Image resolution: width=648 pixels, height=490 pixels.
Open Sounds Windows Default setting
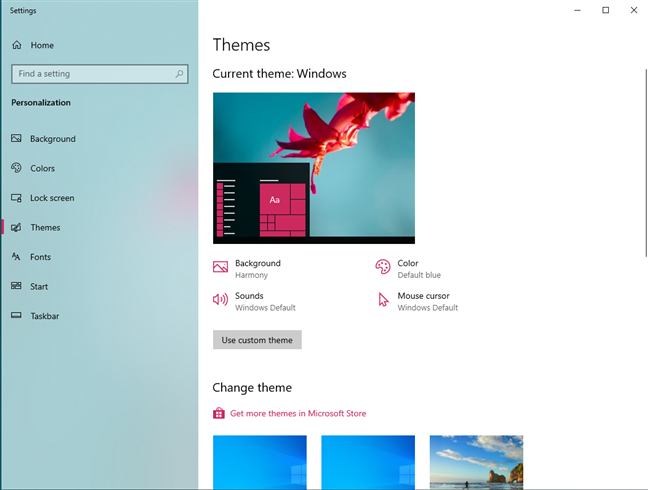click(254, 301)
